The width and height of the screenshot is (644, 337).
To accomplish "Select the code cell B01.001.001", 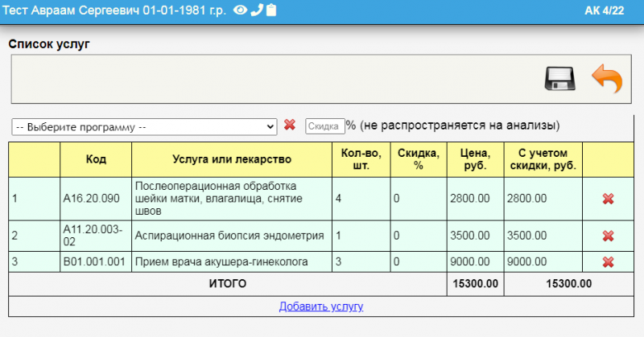I will (x=94, y=261).
